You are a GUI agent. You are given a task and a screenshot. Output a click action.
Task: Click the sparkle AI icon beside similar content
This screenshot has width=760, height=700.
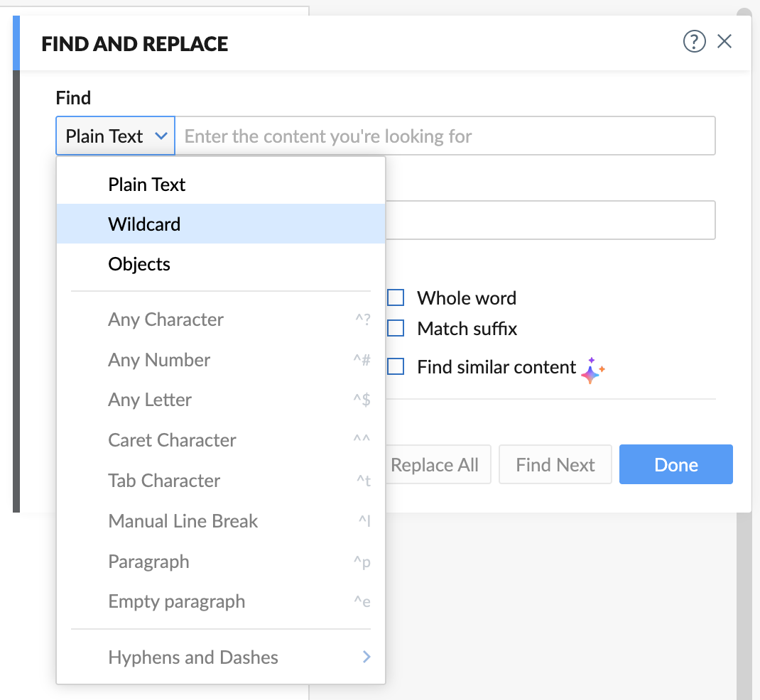[x=592, y=371]
